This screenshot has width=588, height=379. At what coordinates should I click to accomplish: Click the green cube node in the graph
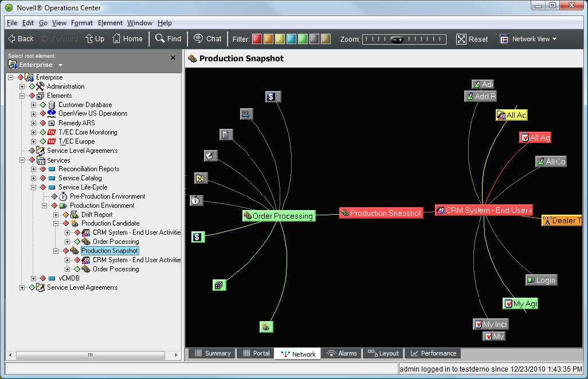pos(219,285)
